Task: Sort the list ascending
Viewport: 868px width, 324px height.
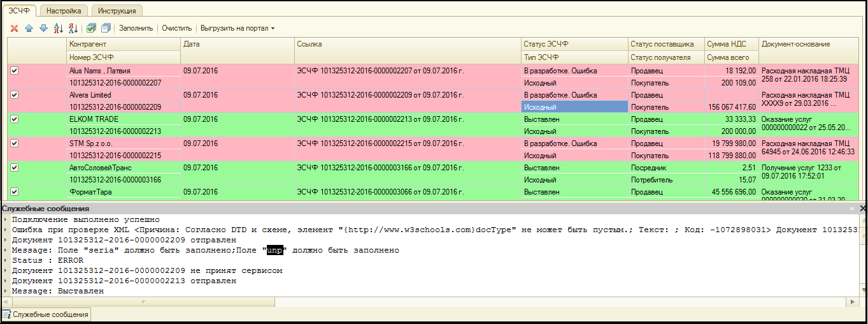Action: click(x=59, y=28)
